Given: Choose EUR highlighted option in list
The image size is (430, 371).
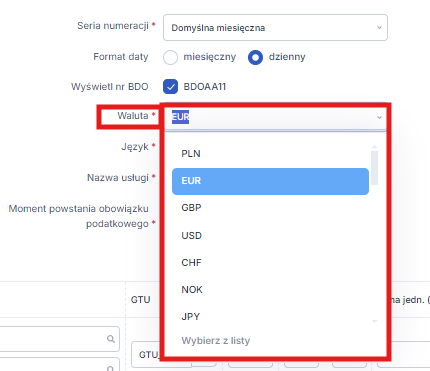Looking at the screenshot, I should (270, 181).
